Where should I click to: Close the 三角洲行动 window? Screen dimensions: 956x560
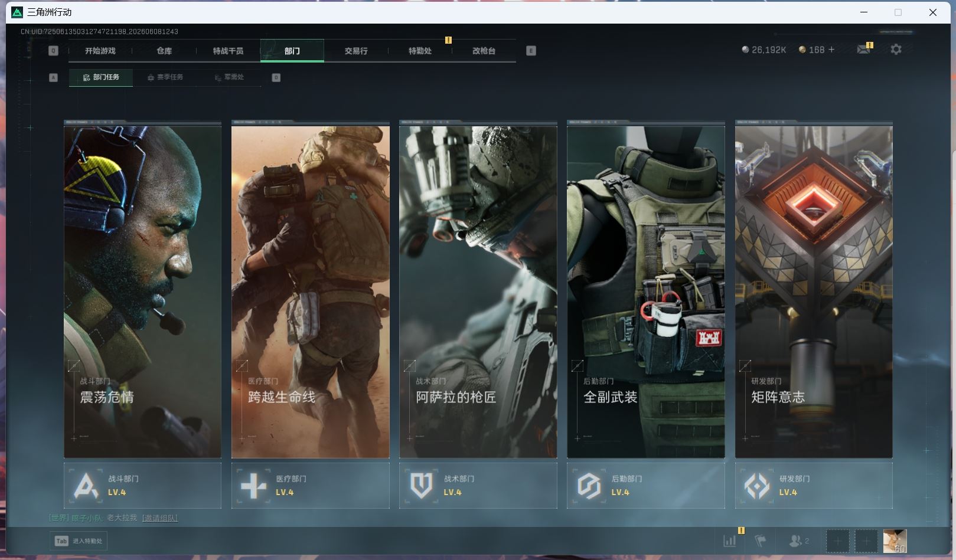932,12
